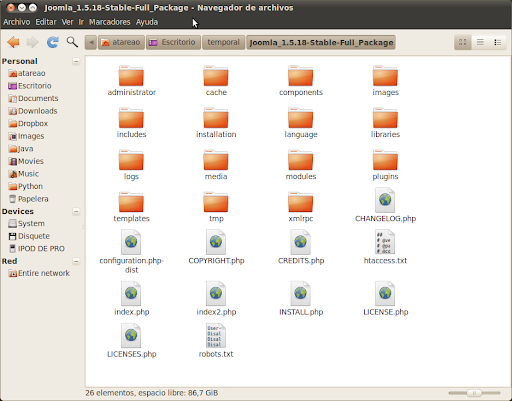Select the index.php file

click(131, 299)
